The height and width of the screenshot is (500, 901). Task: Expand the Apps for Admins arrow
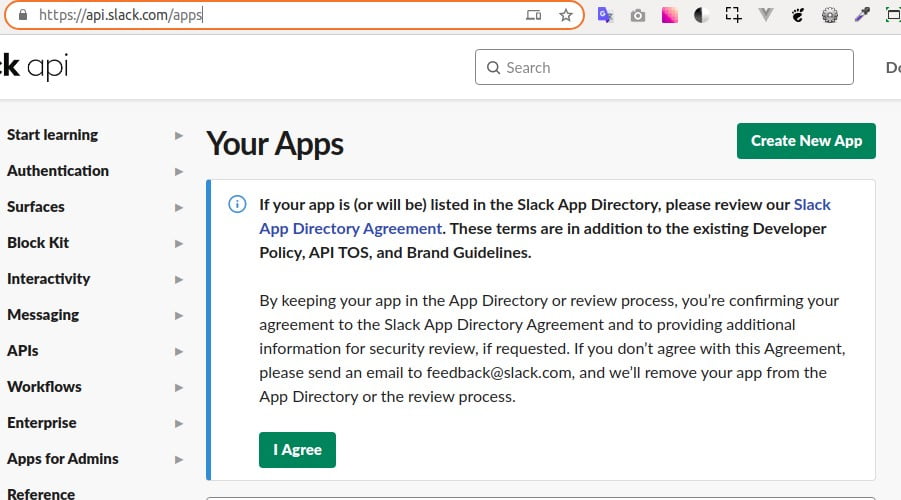coord(179,459)
